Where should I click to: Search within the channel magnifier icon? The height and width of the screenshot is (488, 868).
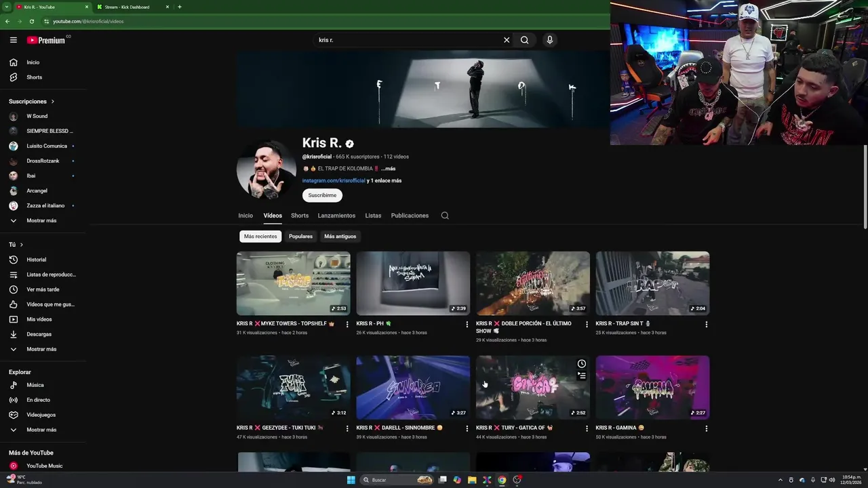tap(445, 216)
